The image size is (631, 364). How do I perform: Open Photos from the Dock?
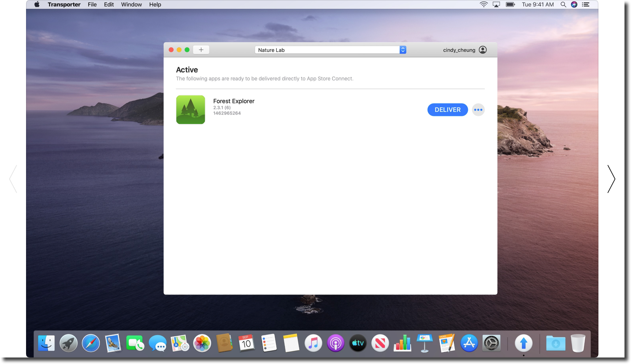(202, 343)
